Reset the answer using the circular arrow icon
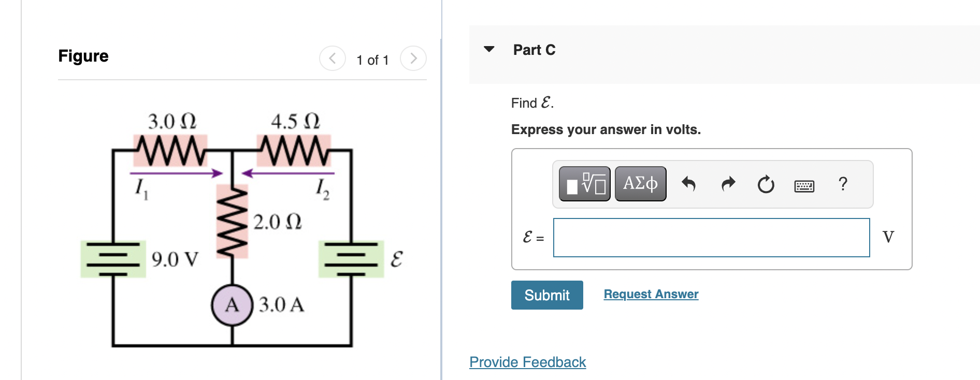This screenshot has width=980, height=380. pos(766,184)
